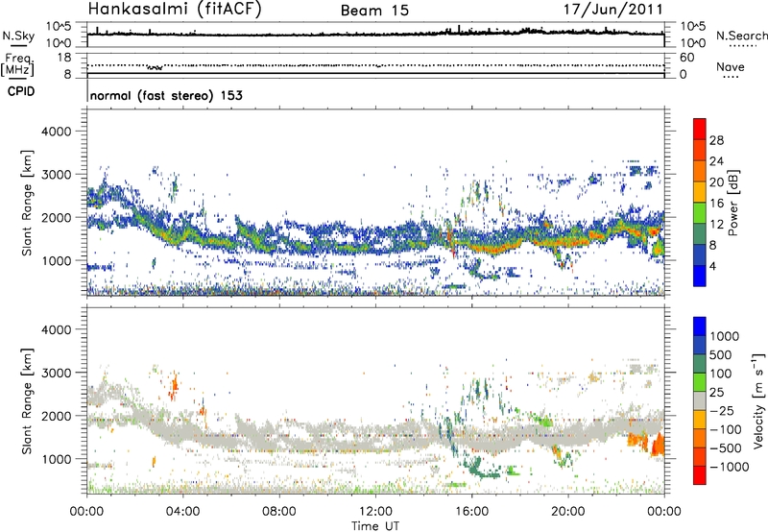
Task: Click 'Slant Range [km]' label of velocity panel
Action: 27,400
